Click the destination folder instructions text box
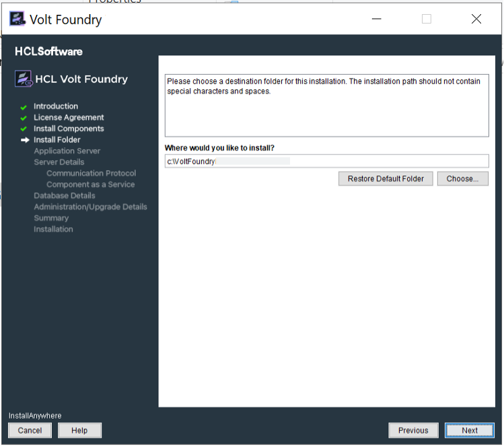Viewport: 504px width, 447px height. (x=326, y=106)
